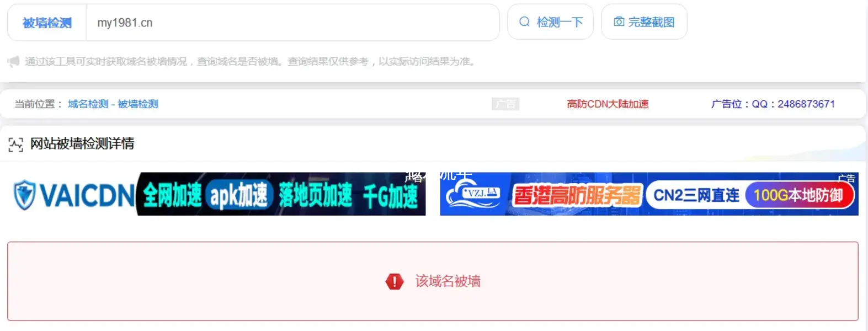Click the 广告位 QQ 2486873671 link
Viewport: 868px width, 331px height.
coord(773,104)
